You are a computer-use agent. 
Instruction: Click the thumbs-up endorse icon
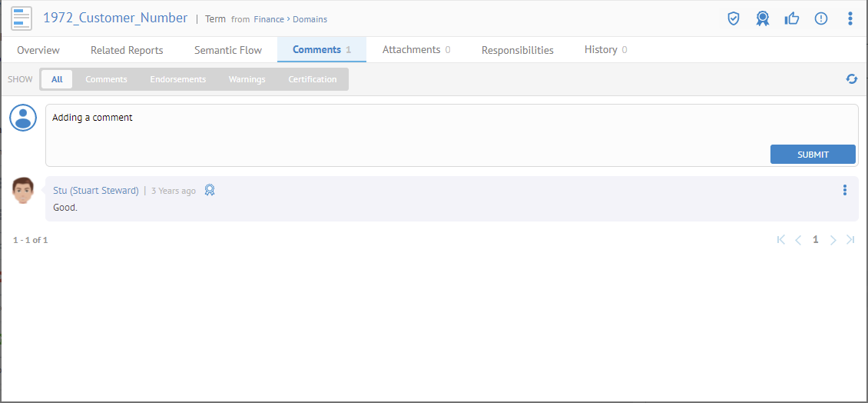coord(792,18)
